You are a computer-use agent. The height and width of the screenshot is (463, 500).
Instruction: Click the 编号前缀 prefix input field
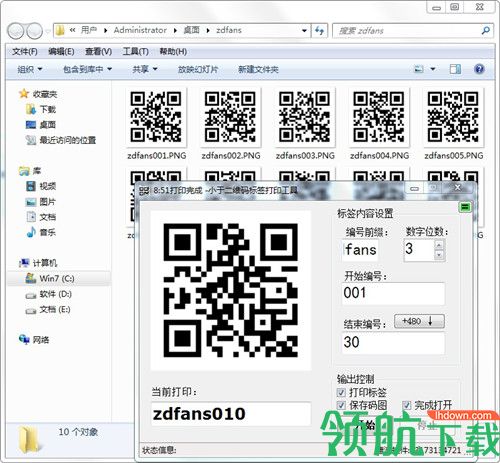click(x=360, y=250)
